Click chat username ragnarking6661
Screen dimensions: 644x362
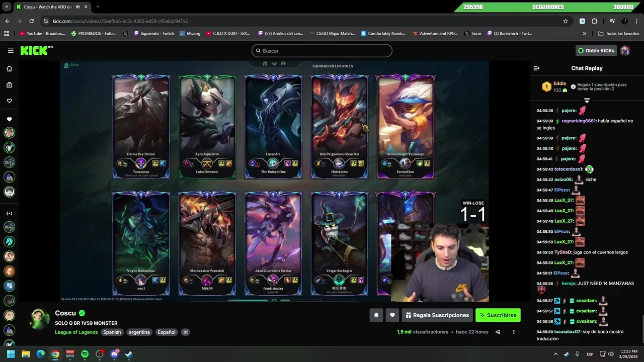[579, 121]
